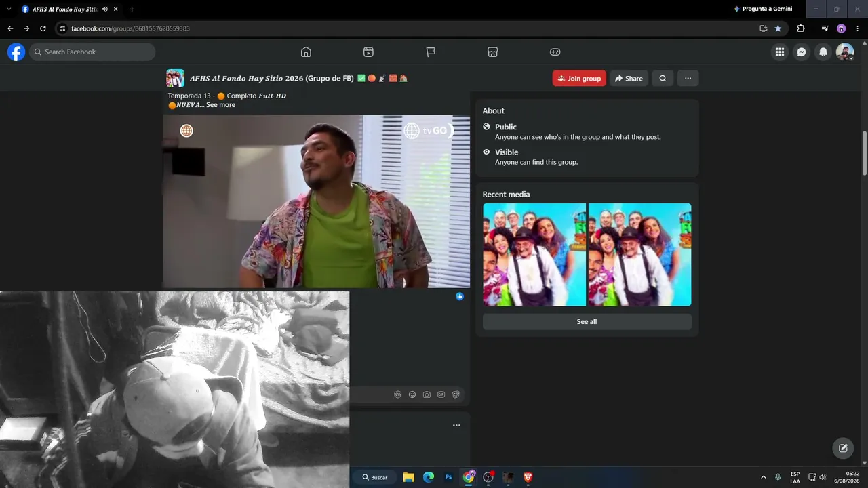
Task: Click the Search Facebook field
Action: point(92,52)
